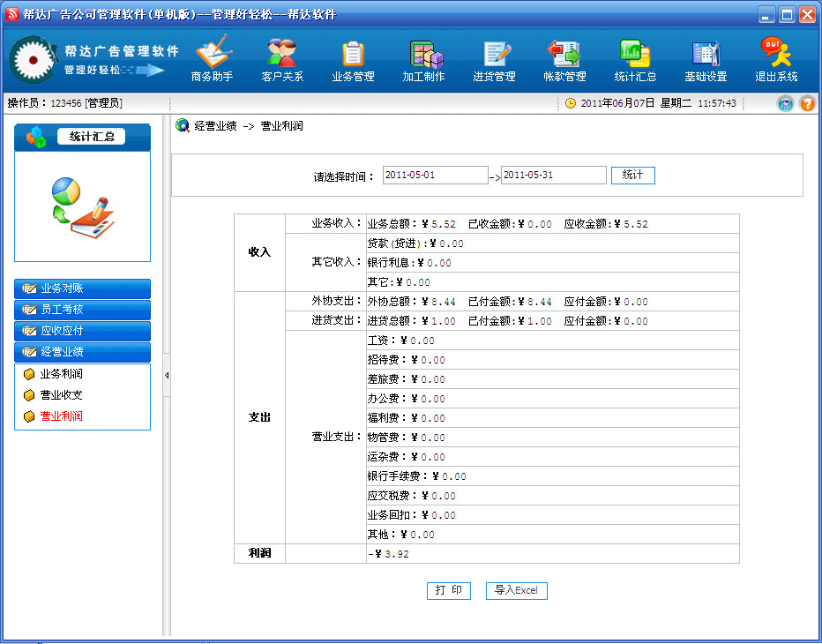Click the 导入Excel button

[516, 591]
